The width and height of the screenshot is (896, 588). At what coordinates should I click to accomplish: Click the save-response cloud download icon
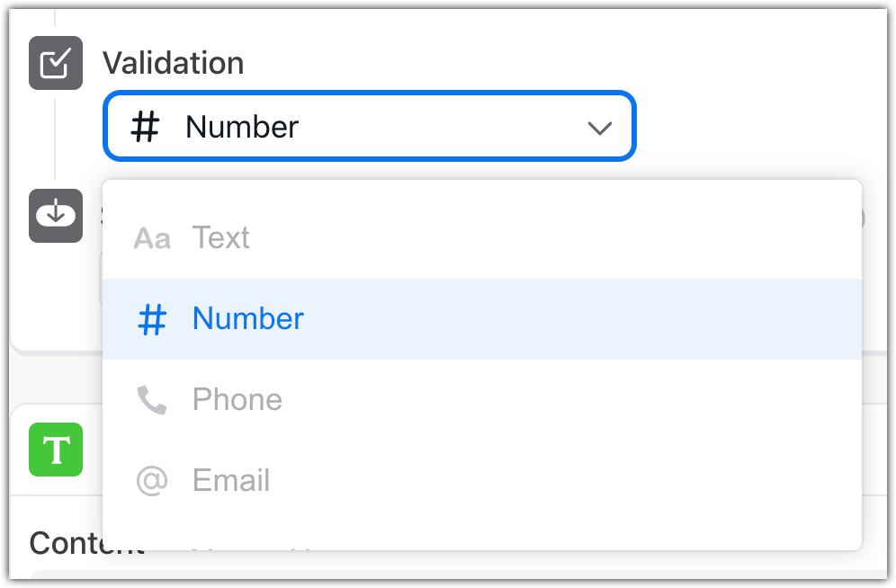56,216
